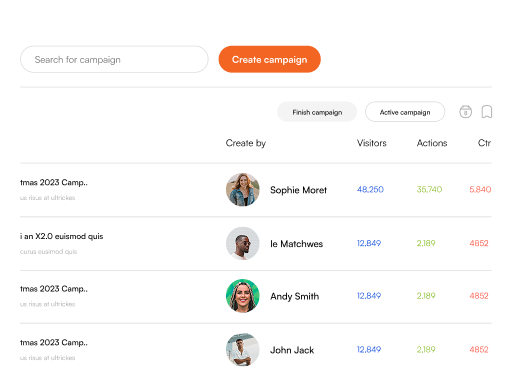Select the Active campaign filter
Image resolution: width=512 pixels, height=391 pixels.
coord(405,112)
